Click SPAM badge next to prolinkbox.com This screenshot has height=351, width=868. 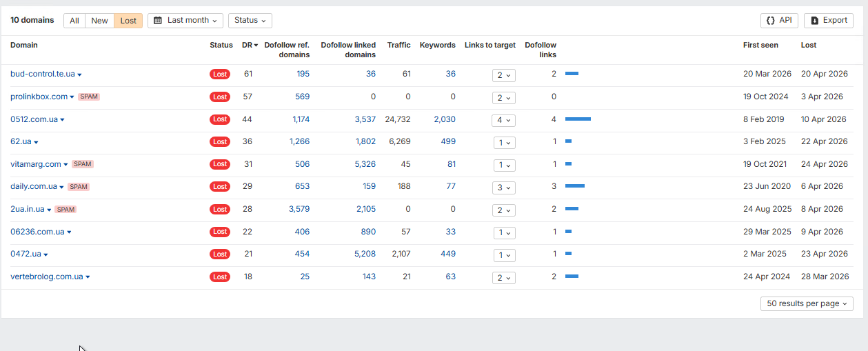click(89, 97)
